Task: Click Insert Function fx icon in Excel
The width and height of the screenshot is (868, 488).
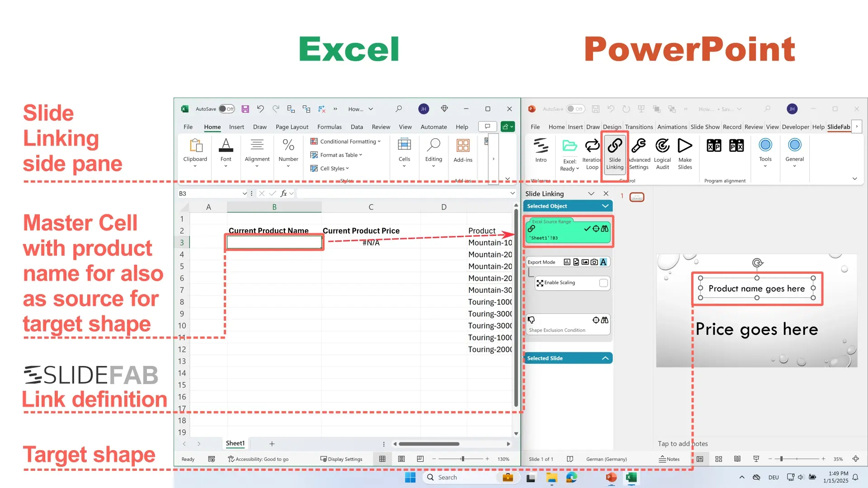Action: (x=283, y=193)
